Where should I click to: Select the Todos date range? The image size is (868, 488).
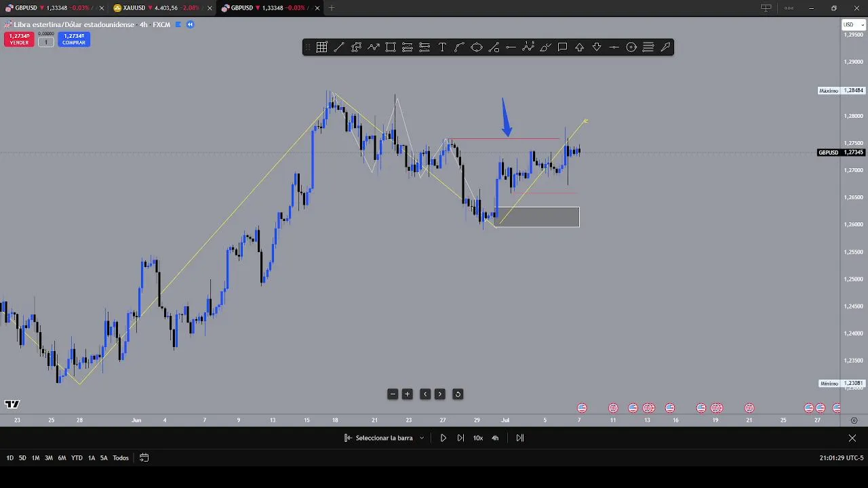(x=121, y=458)
